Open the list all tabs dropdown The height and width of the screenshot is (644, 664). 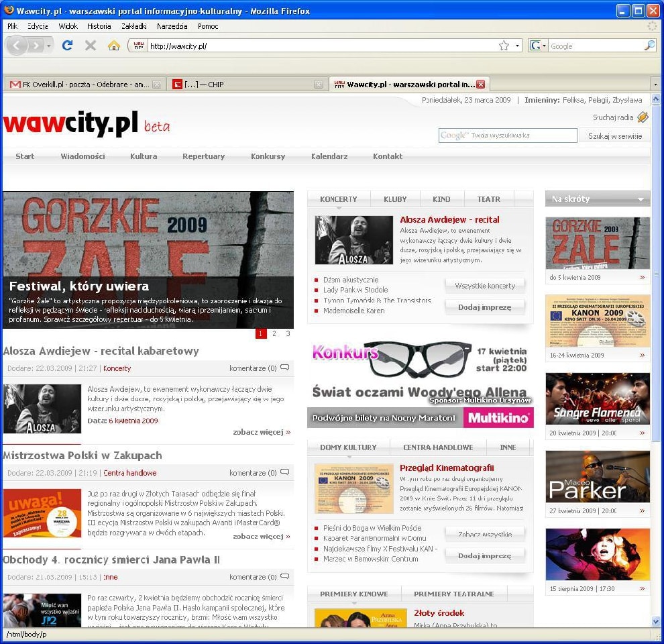point(656,85)
